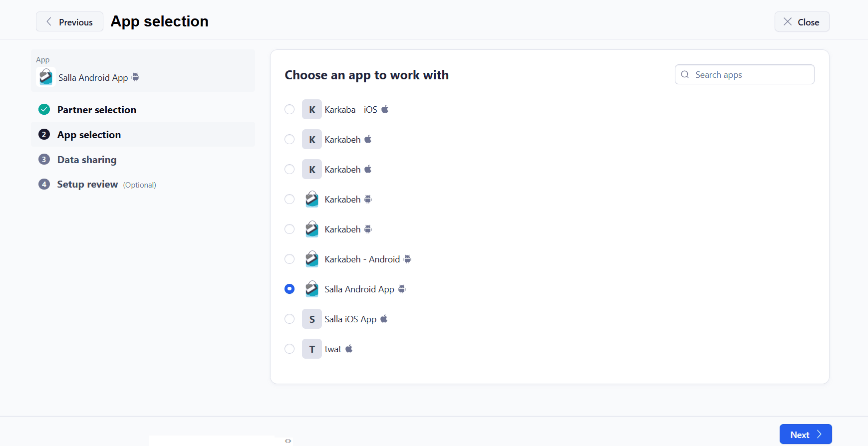Go to the Partner selection step
Viewport: 868px width, 446px height.
[96, 110]
